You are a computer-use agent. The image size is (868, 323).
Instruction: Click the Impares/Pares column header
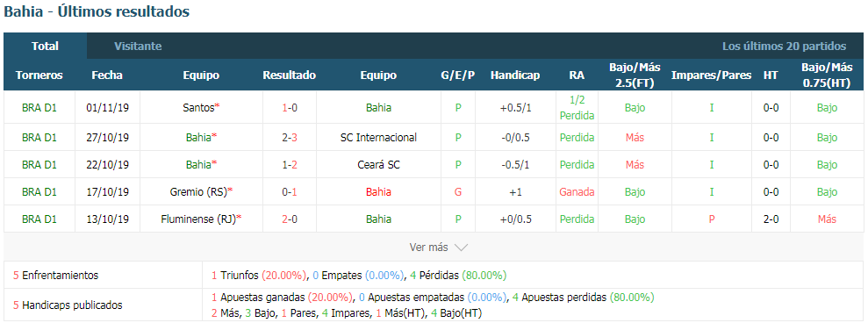tap(712, 75)
